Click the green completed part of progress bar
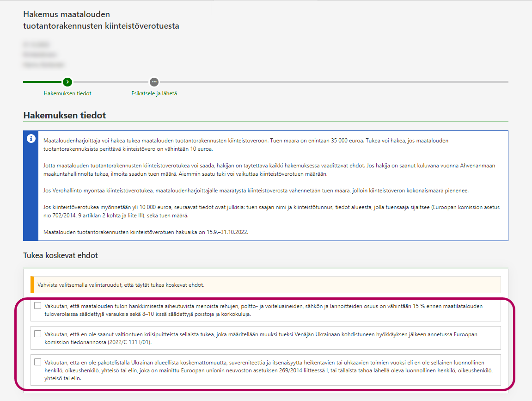Screen dimensions: 532x401 [x=43, y=82]
